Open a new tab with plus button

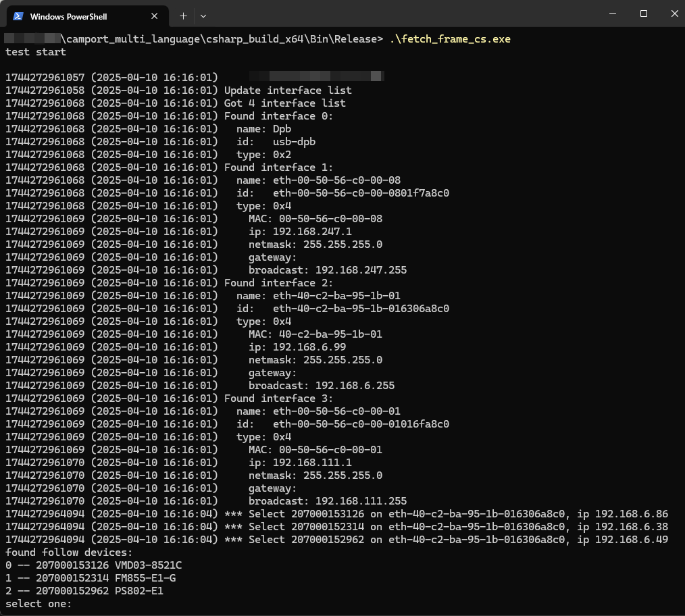[184, 16]
